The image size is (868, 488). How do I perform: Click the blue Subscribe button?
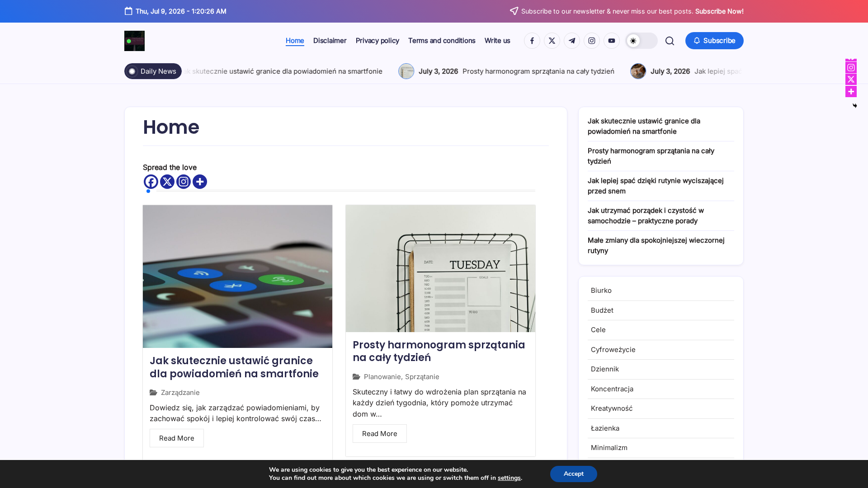[714, 41]
